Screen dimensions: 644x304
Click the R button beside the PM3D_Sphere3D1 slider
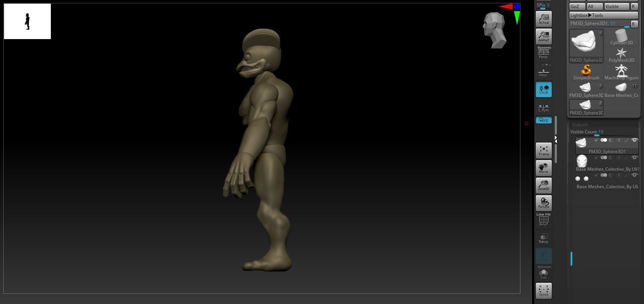click(x=634, y=24)
